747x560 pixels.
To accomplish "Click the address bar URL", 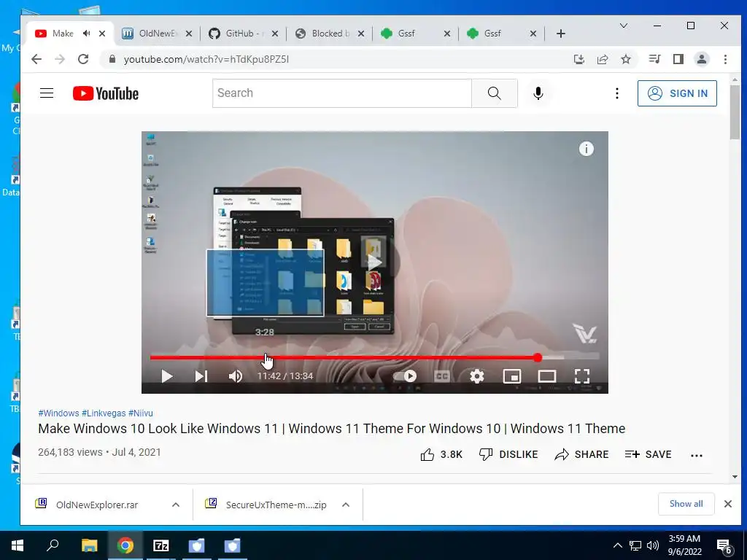I will [x=206, y=60].
